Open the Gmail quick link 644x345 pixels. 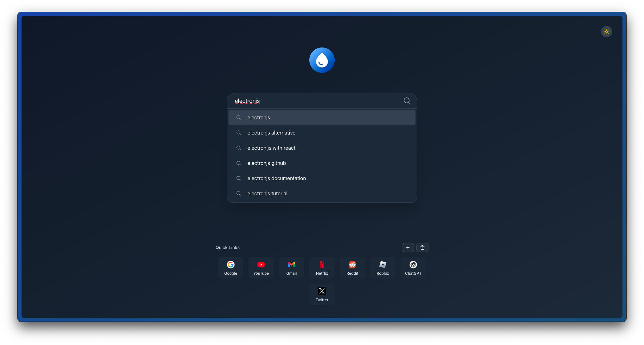click(x=291, y=268)
